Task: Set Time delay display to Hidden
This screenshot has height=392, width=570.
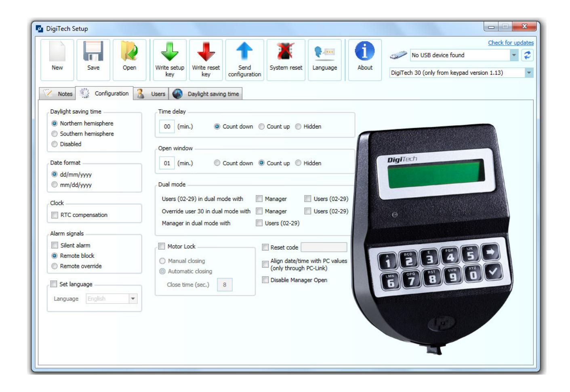Action: [x=298, y=126]
